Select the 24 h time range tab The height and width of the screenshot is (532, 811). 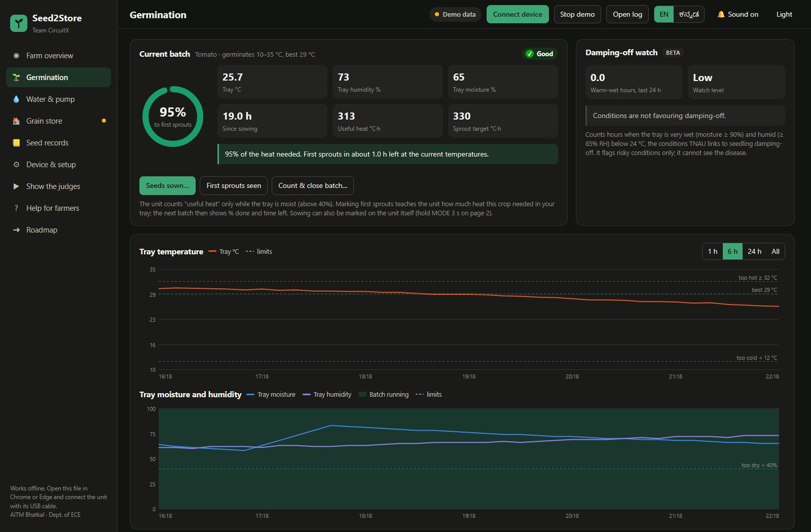754,251
